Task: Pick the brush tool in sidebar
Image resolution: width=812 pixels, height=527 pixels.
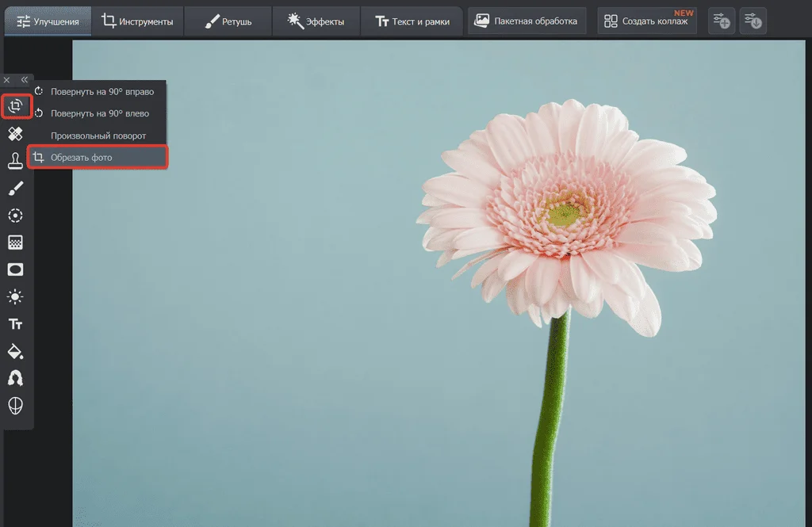Action: (16, 188)
